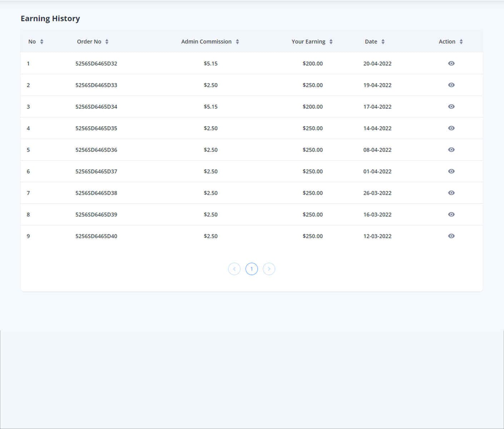Sort by Your Earning column
The image size is (504, 429).
tap(331, 41)
